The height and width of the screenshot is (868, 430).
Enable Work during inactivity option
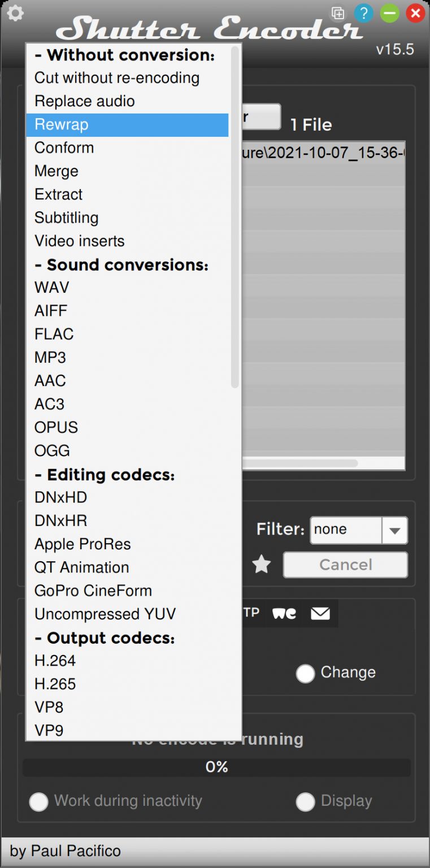click(x=38, y=801)
